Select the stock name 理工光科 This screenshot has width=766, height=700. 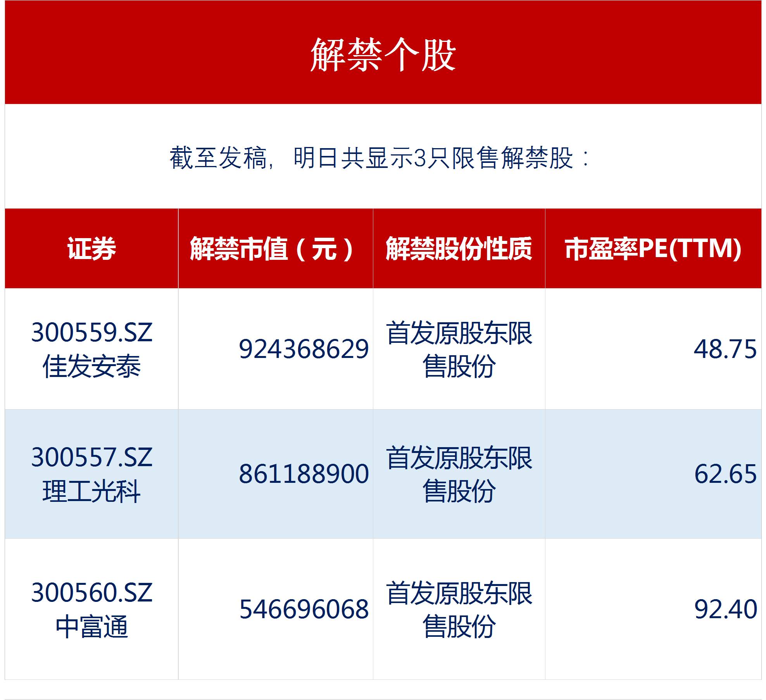tap(91, 491)
